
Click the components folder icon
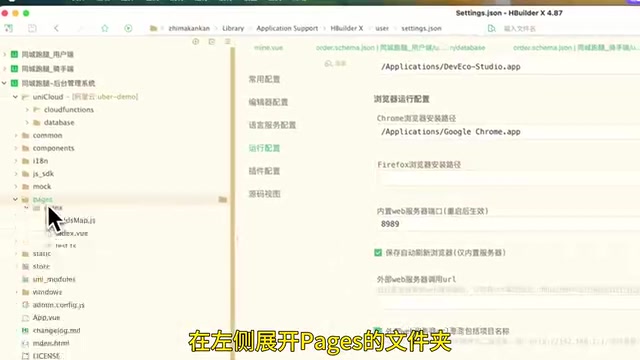click(x=25, y=148)
